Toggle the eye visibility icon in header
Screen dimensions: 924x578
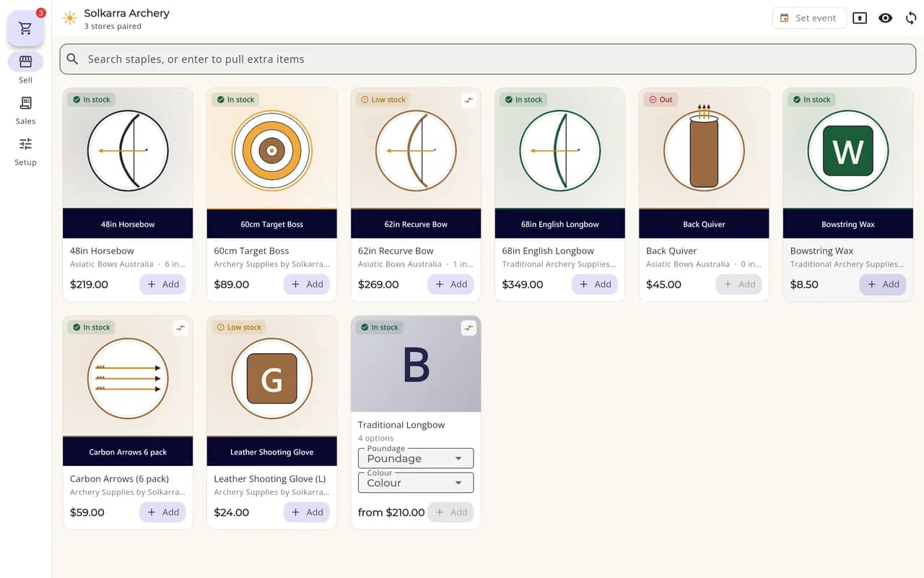pos(886,18)
